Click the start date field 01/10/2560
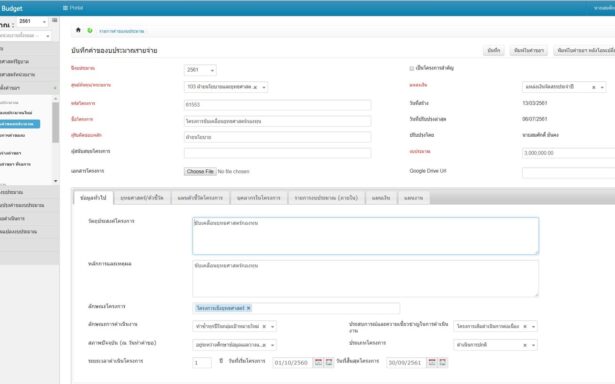This screenshot has height=384, width=615. [x=292, y=363]
